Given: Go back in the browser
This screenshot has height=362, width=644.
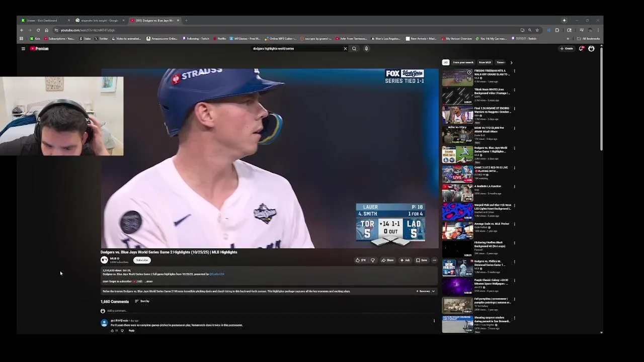Looking at the screenshot, I should point(22,30).
